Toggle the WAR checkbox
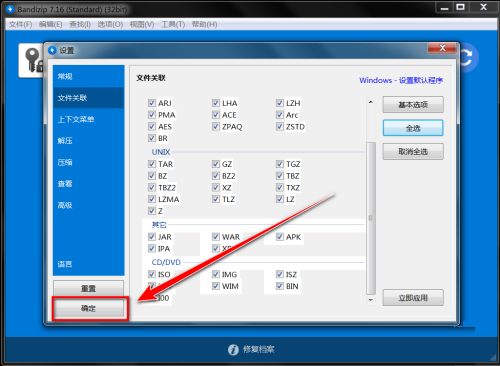The image size is (500, 366). click(216, 237)
